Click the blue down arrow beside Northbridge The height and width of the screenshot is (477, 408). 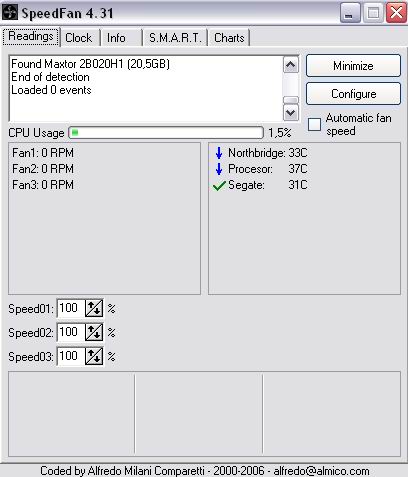click(x=219, y=153)
